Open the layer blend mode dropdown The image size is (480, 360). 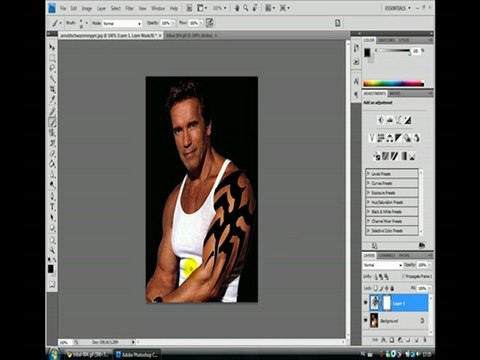pyautogui.click(x=383, y=265)
